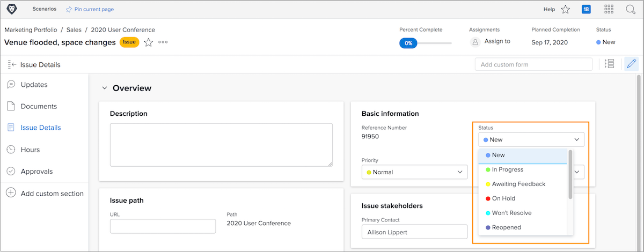Viewport: 644px width, 252px height.
Task: Open the notifications badge showing 18
Action: coord(586,9)
